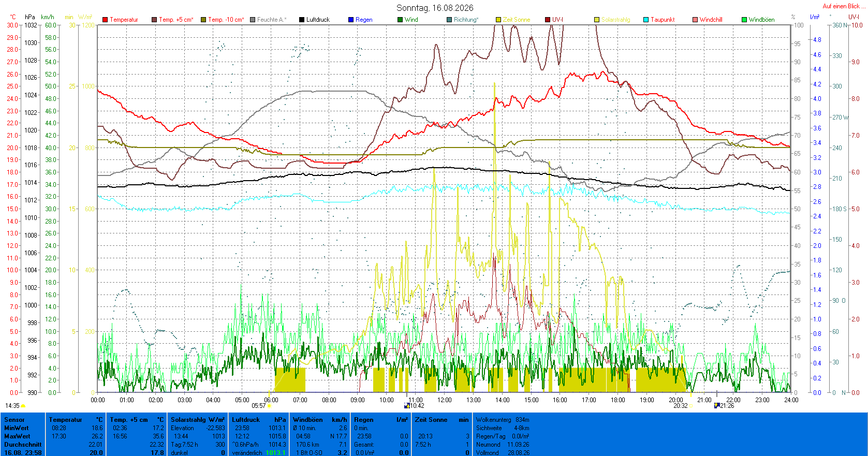Click the 'Solarstrahlg' legend label
The height and width of the screenshot is (456, 868).
click(616, 20)
